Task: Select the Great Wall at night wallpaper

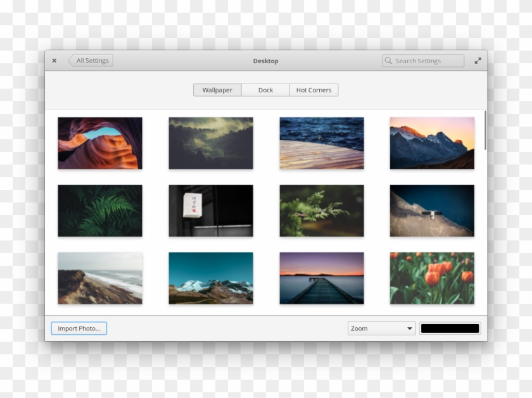Action: click(x=431, y=210)
